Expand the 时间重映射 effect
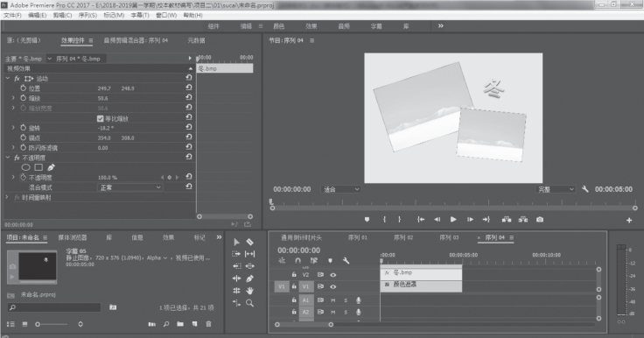 (x=7, y=197)
